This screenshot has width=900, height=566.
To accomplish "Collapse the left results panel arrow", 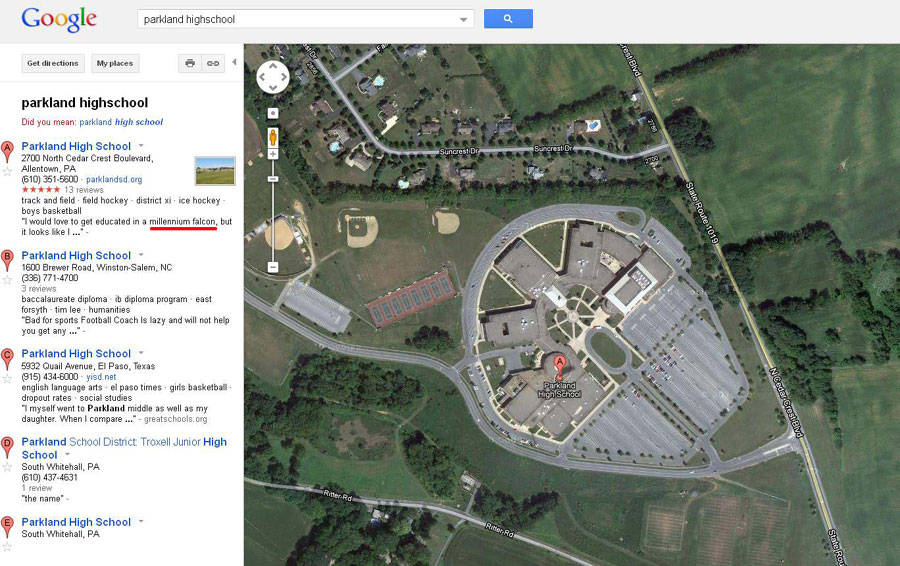I will (234, 62).
